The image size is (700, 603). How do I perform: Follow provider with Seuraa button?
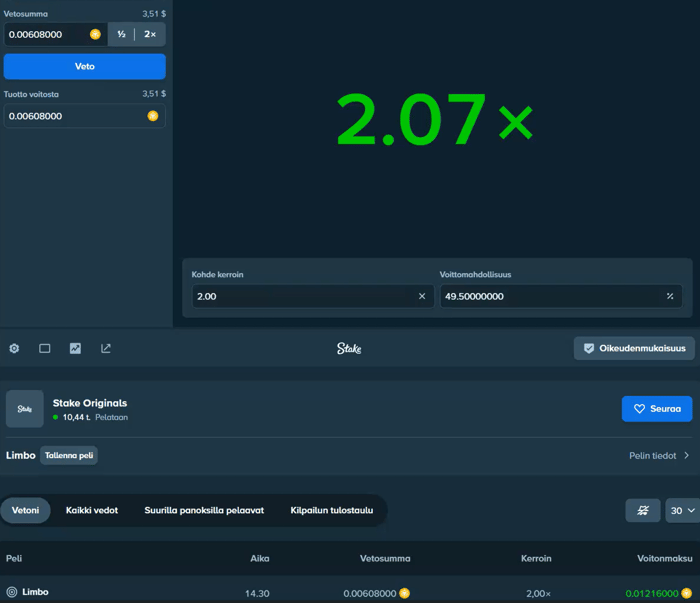point(657,409)
